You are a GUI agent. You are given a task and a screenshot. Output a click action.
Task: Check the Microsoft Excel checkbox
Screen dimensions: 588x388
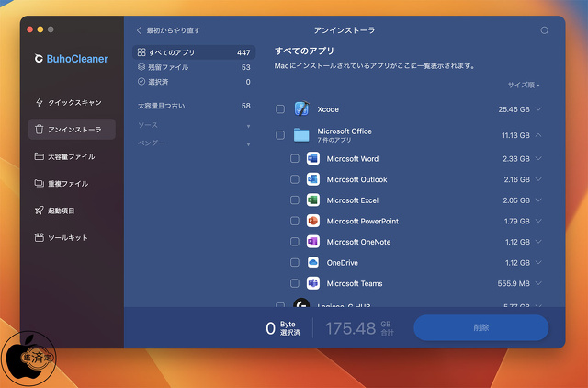(x=295, y=200)
